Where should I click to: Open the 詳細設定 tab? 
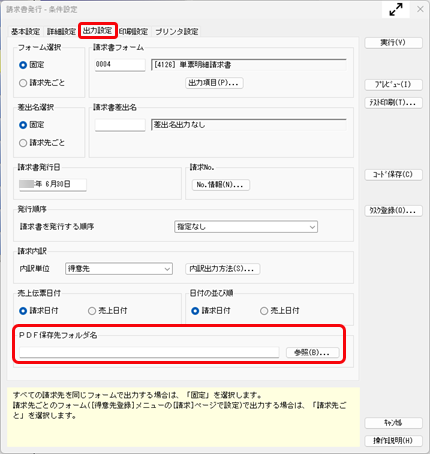(61, 32)
